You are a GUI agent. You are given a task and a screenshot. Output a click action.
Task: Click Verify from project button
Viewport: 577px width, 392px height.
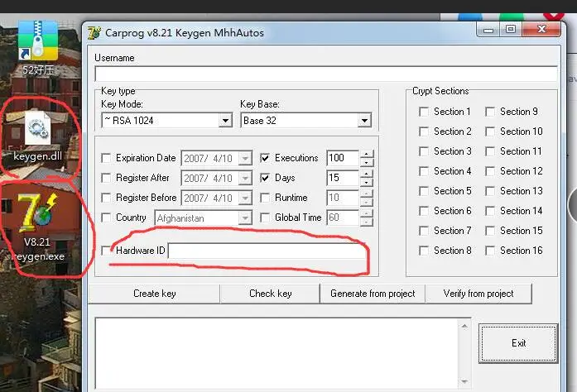point(478,294)
